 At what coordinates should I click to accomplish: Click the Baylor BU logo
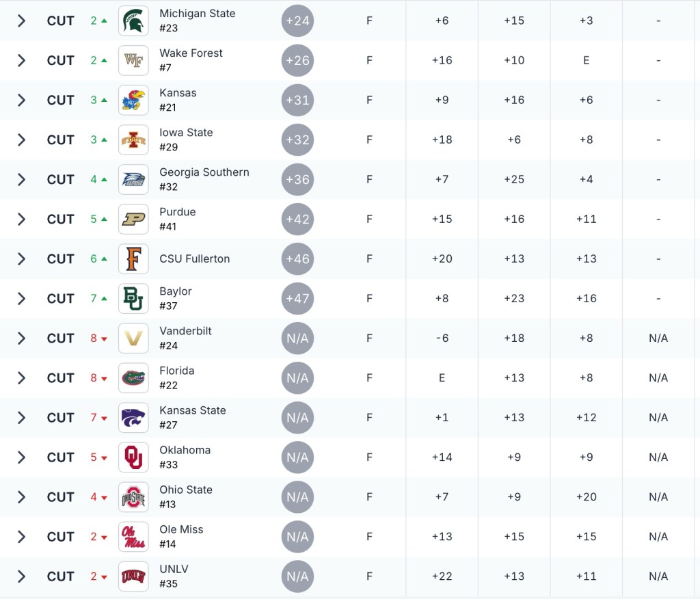133,298
